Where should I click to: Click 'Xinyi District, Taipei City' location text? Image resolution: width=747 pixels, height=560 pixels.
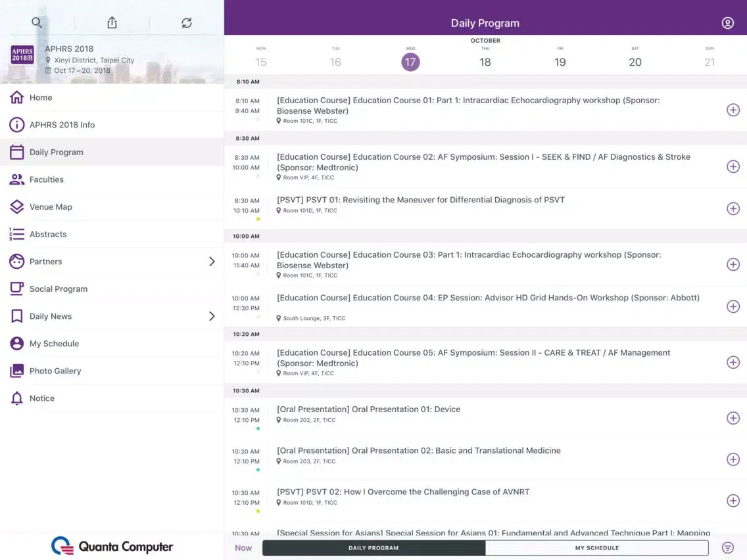[94, 60]
